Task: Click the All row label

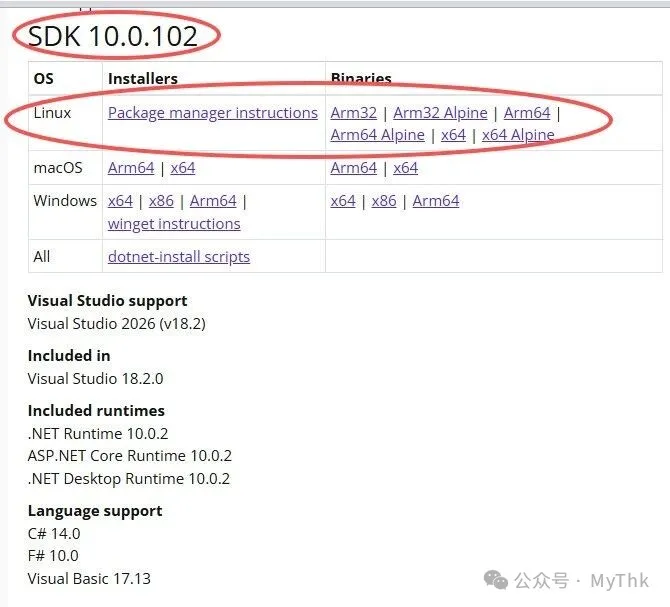Action: click(41, 257)
